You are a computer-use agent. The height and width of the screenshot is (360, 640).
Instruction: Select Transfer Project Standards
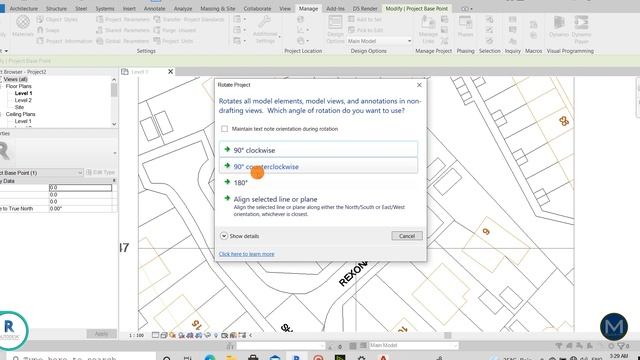189,19
